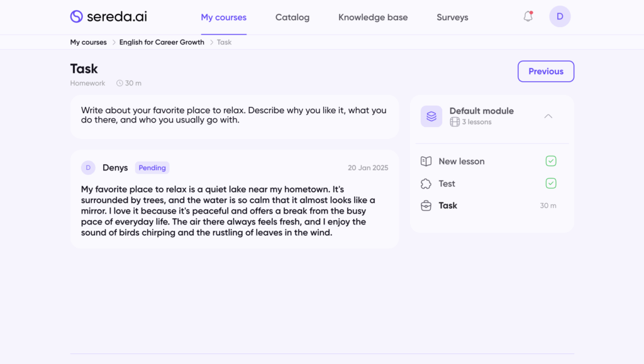
Task: Collapse the Default module chevron
Action: point(548,116)
